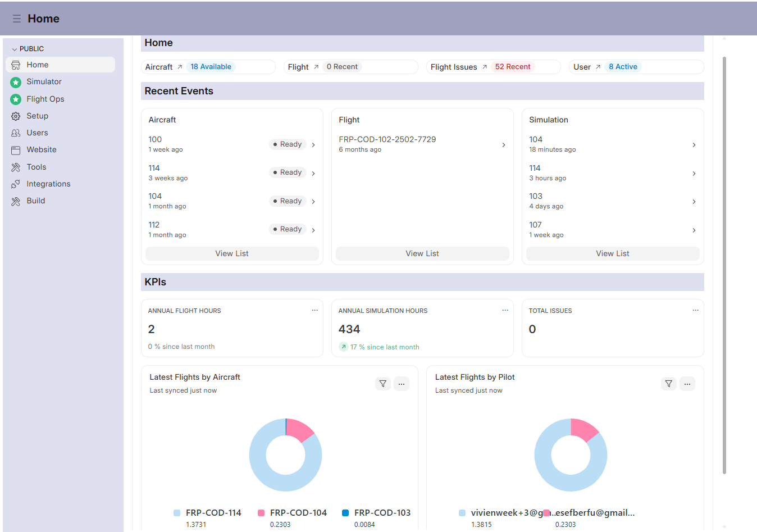This screenshot has width=757, height=532.
Task: Go to Flight Ops in sidebar
Action: 45,99
